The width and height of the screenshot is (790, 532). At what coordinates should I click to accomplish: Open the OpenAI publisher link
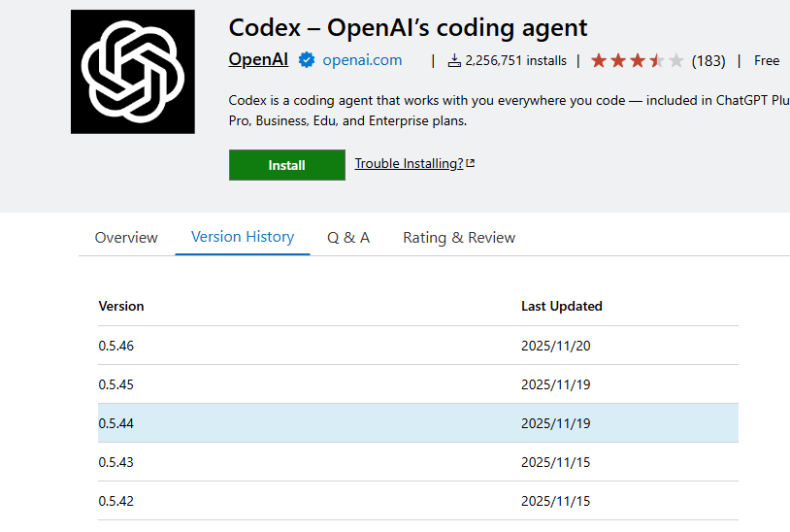(258, 59)
